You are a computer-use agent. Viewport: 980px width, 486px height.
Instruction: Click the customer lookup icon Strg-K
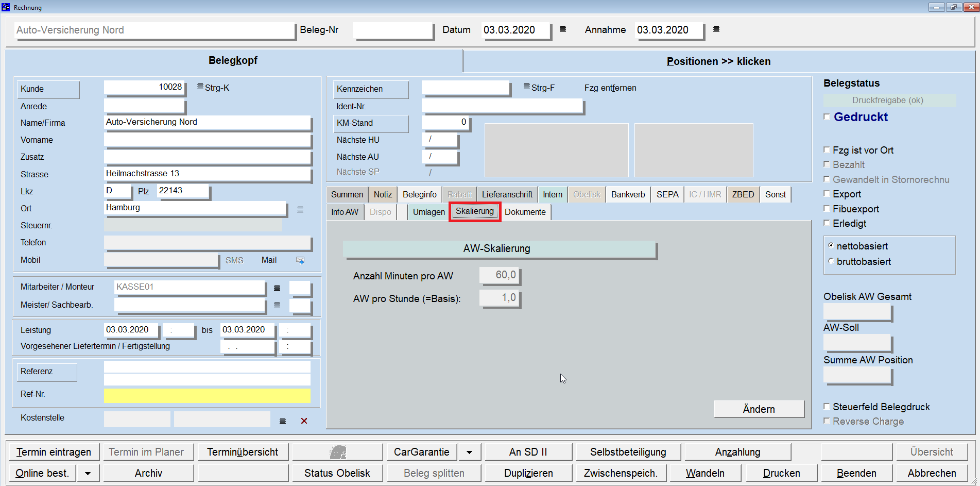point(200,87)
